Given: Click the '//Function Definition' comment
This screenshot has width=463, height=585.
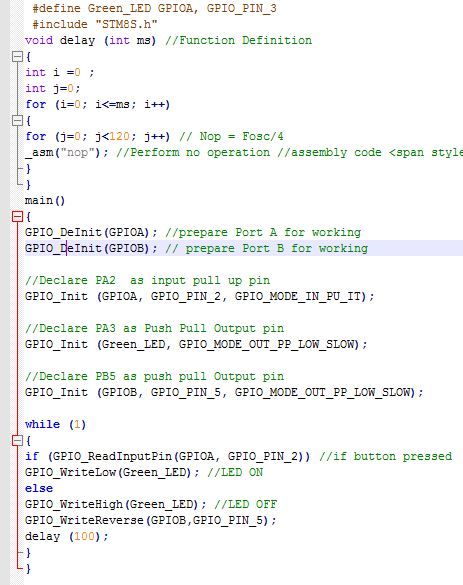Looking at the screenshot, I should tap(238, 41).
